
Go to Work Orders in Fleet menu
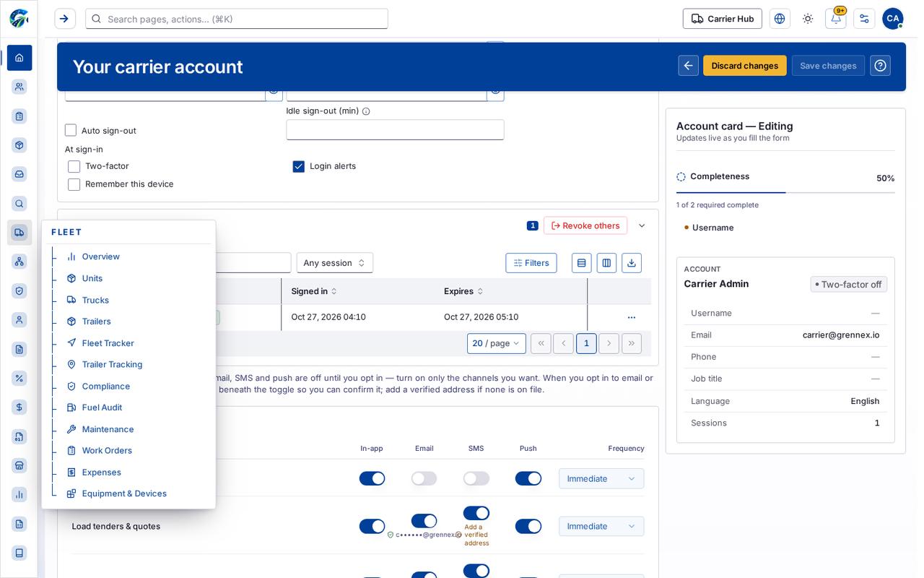[107, 450]
